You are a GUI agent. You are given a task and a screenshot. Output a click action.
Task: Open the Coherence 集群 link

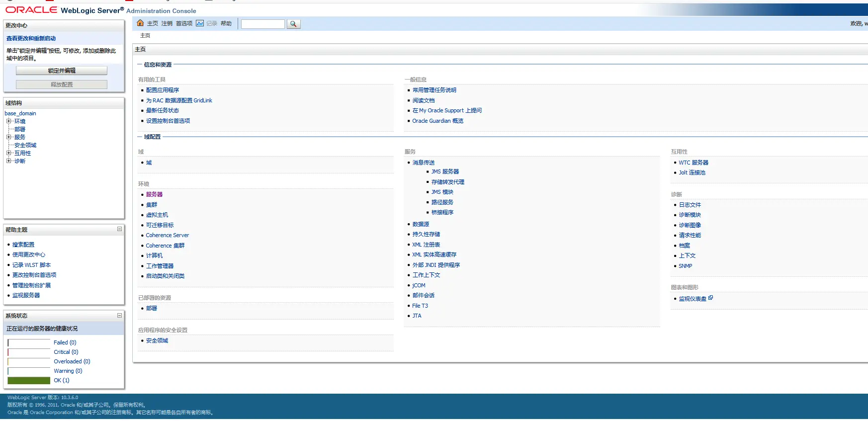[165, 246]
